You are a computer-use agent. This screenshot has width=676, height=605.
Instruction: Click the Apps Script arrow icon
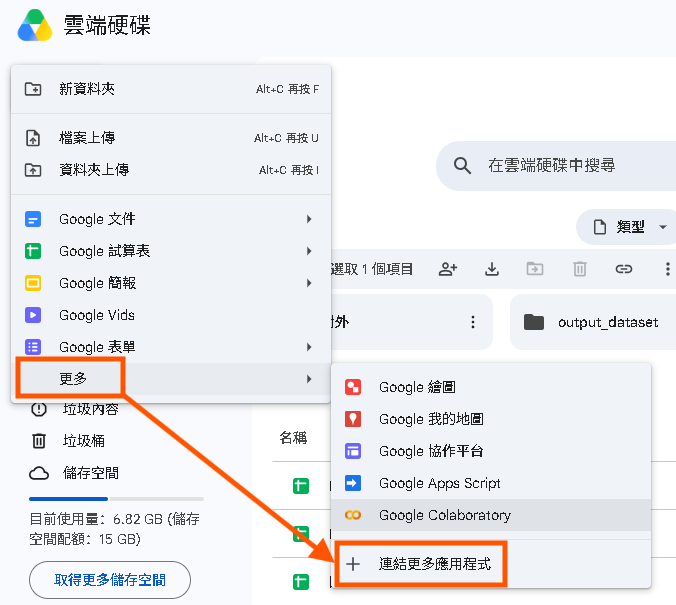[x=353, y=483]
